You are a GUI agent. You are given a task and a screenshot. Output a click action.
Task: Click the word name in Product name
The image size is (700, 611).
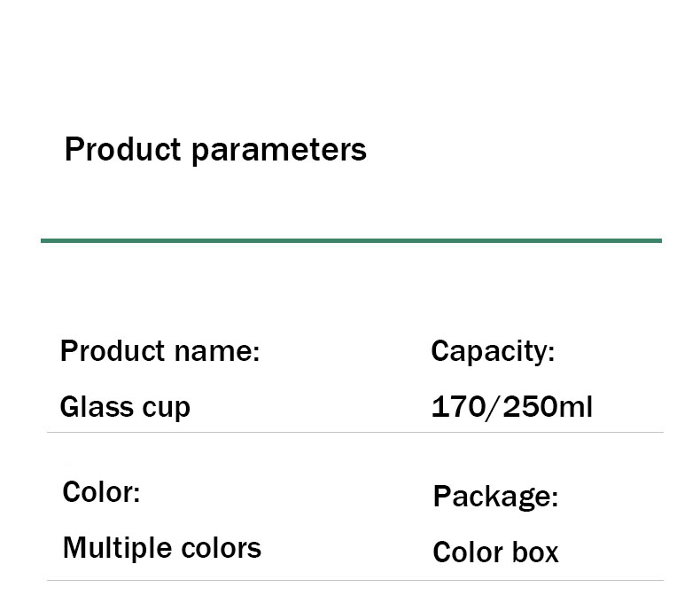pyautogui.click(x=217, y=353)
